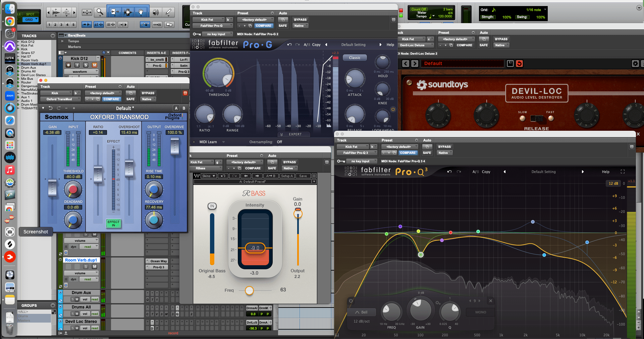Select the Grabber hand tool
Screen dimensions: 644x339
141,12
